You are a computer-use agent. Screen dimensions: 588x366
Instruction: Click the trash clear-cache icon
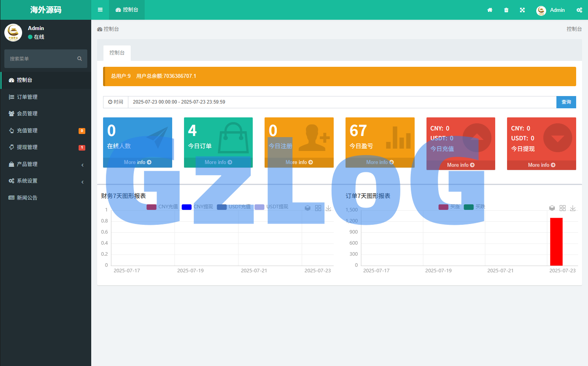coord(506,10)
